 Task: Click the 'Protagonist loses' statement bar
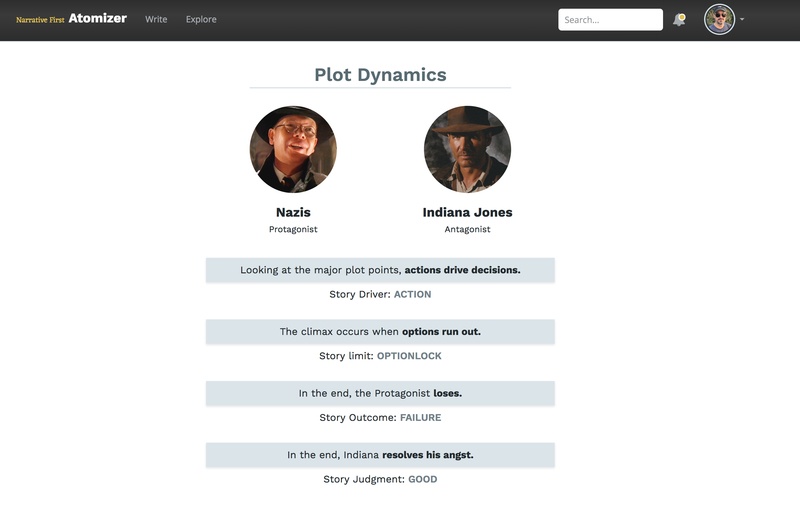click(x=380, y=393)
